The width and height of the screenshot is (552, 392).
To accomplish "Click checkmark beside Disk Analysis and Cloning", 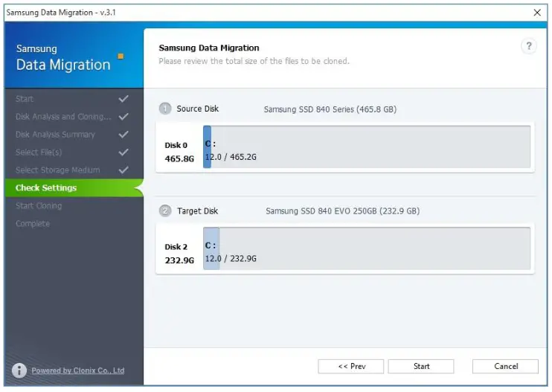I will pyautogui.click(x=123, y=117).
